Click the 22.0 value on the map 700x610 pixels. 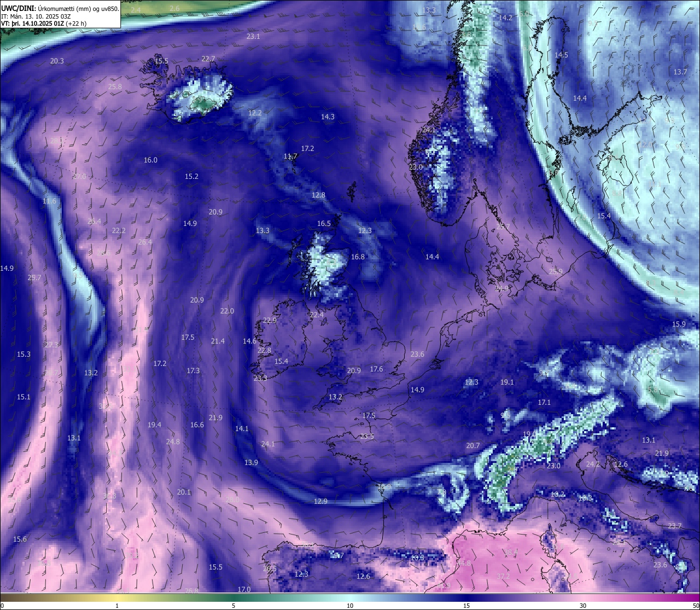tap(227, 311)
